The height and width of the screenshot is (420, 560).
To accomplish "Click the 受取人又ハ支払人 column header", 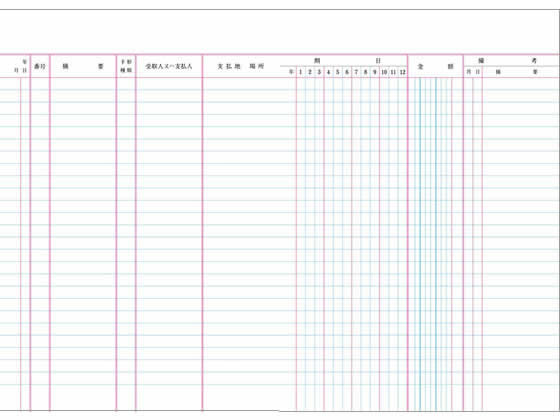I will pos(169,66).
